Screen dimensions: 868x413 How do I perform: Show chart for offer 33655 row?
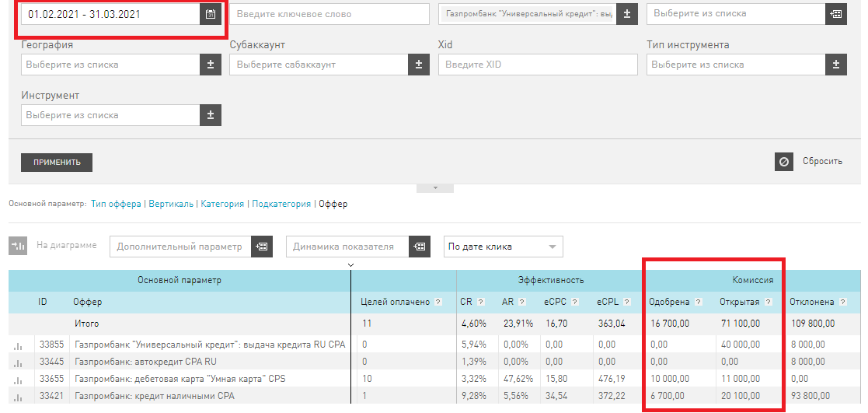[x=18, y=380]
